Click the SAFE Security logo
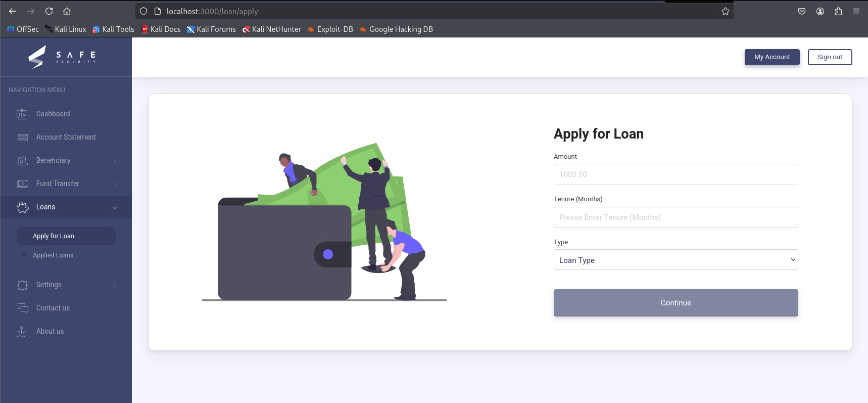The image size is (868, 403). click(x=62, y=57)
